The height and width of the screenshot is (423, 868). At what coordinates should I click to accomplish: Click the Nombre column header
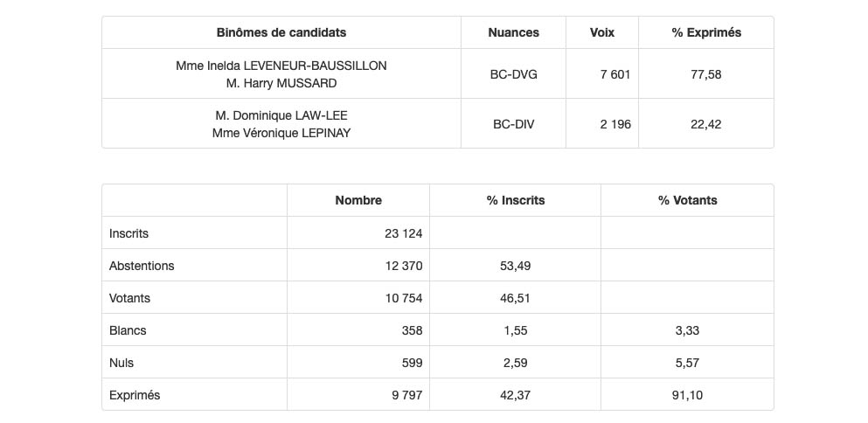pos(358,200)
